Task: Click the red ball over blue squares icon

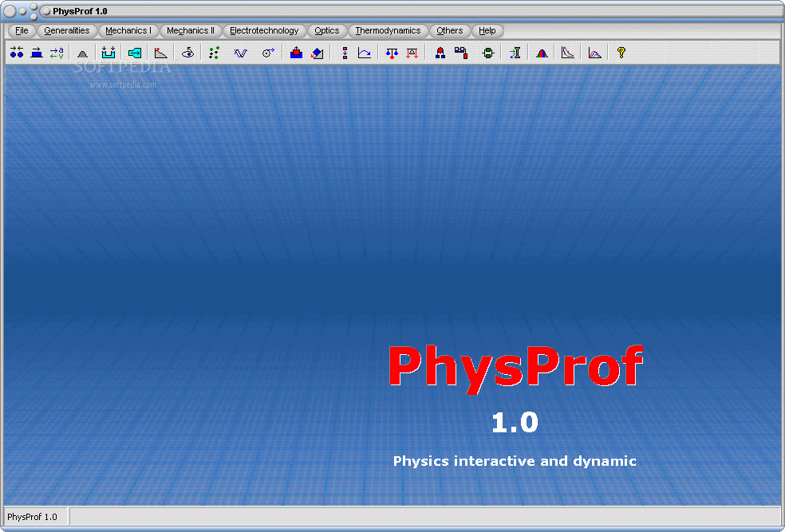Action: click(440, 53)
